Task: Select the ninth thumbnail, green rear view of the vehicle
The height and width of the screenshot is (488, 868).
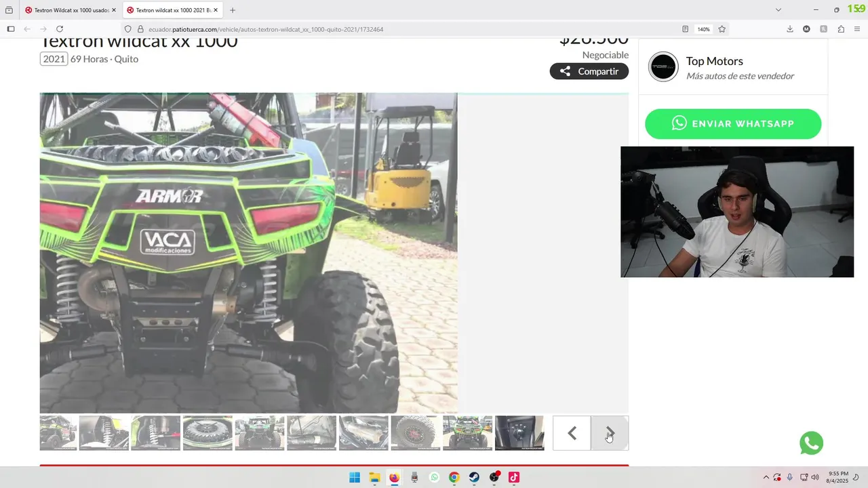Action: pos(468,433)
